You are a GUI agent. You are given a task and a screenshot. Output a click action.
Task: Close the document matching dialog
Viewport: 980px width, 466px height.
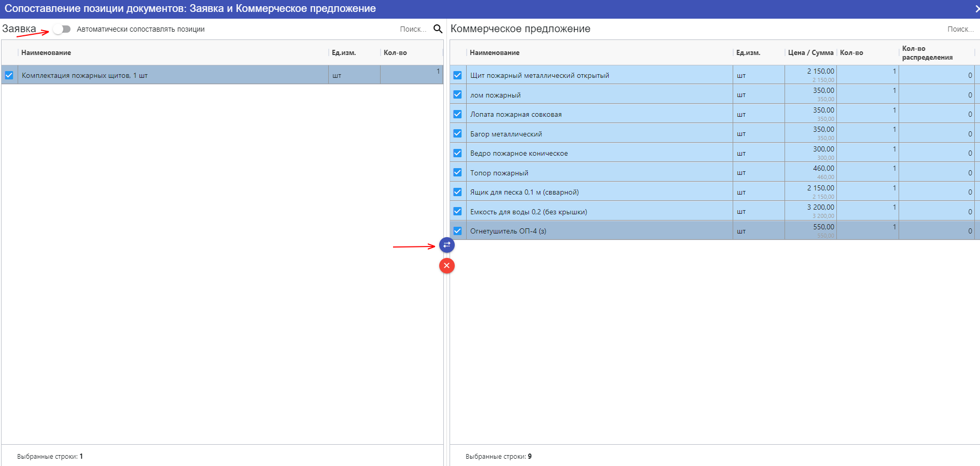[x=976, y=9]
